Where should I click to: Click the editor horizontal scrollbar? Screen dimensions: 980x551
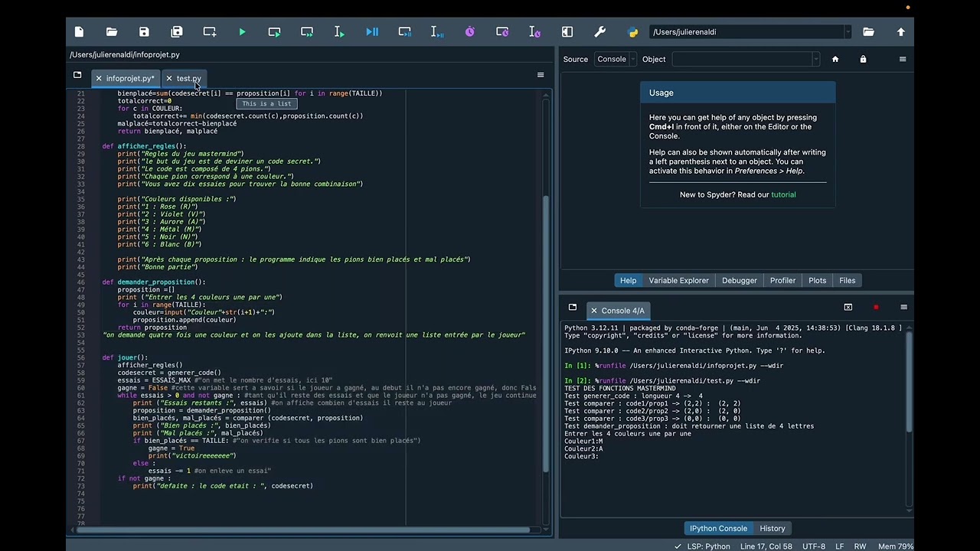click(x=303, y=530)
